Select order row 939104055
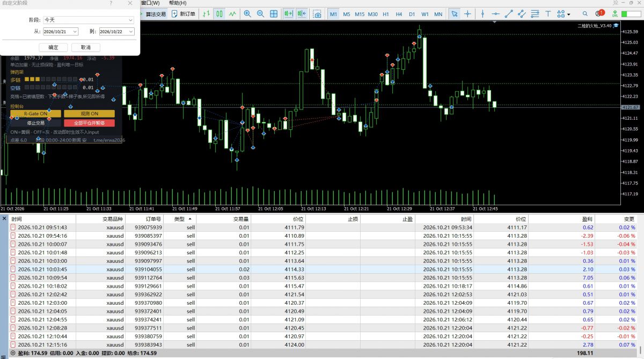The height and width of the screenshot is (359, 644). (322, 269)
